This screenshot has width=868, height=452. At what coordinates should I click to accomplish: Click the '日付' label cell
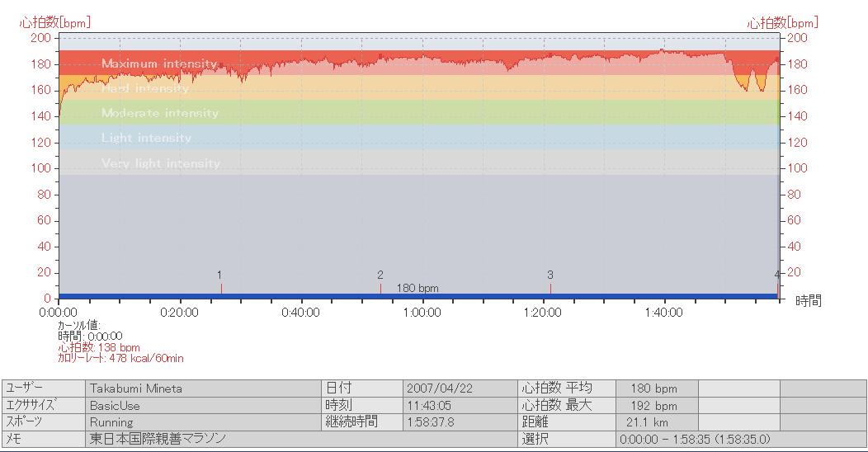coord(362,388)
